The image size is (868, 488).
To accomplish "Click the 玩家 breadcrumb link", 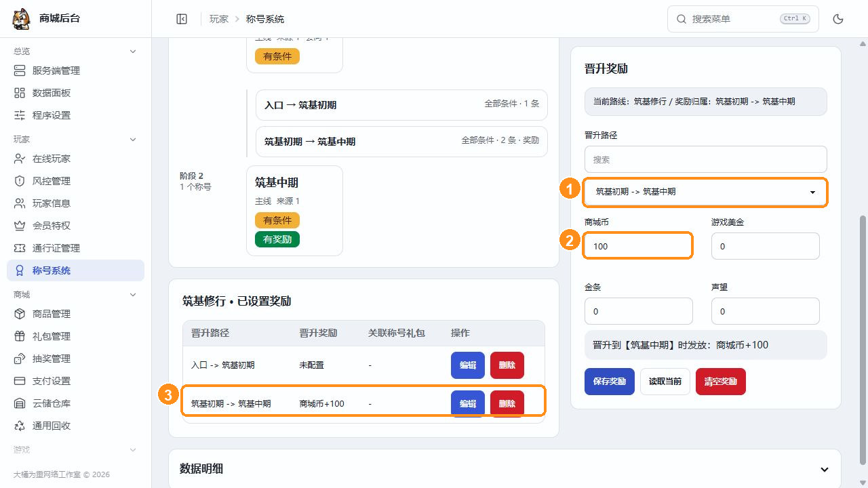I will pyautogui.click(x=218, y=19).
